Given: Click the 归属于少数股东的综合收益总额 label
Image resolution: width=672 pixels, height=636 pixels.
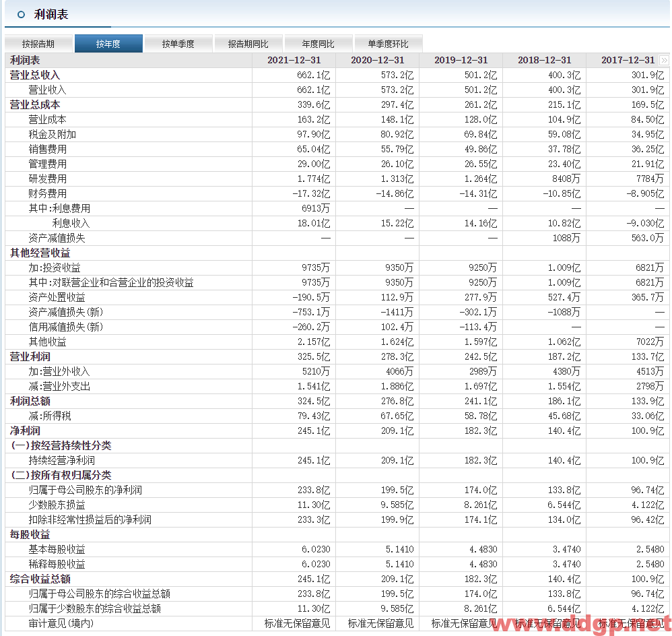Looking at the screenshot, I should tap(94, 608).
